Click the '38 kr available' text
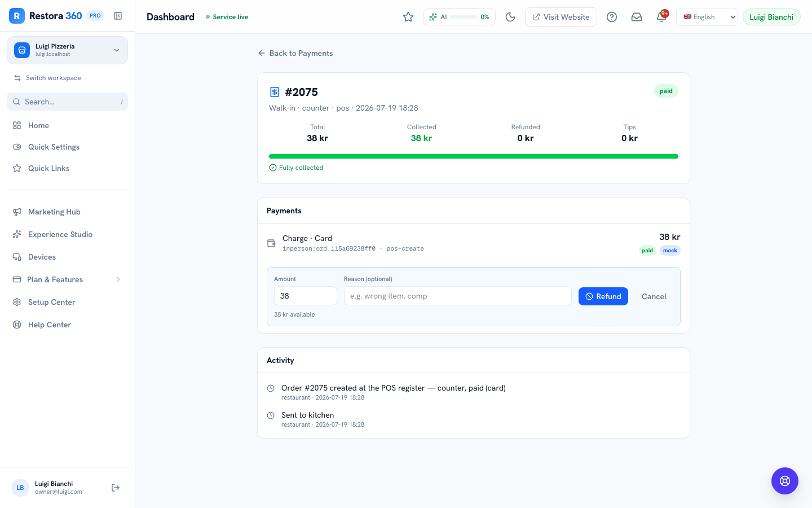The image size is (812, 508). coord(294,314)
